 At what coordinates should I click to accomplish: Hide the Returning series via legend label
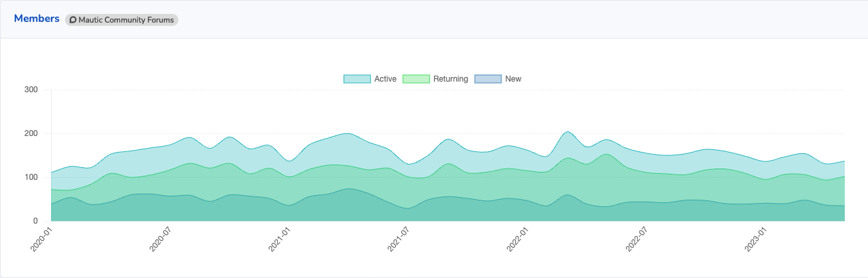tap(451, 79)
